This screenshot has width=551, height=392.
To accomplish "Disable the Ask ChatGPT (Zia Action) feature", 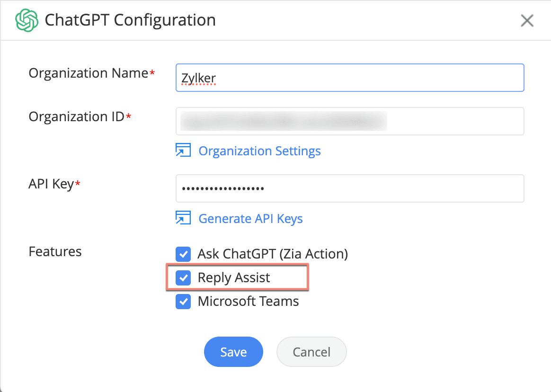I will 183,254.
